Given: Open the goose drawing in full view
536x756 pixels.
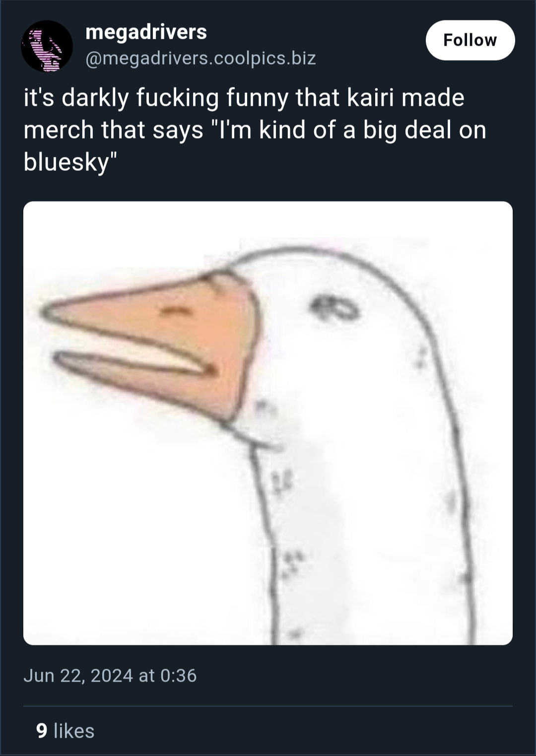Looking at the screenshot, I should 268,423.
